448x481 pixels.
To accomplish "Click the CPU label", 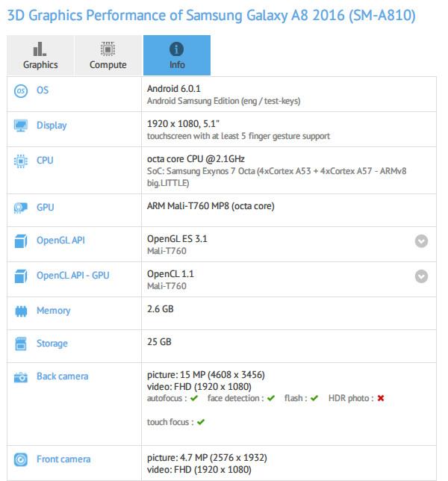I will 45,161.
